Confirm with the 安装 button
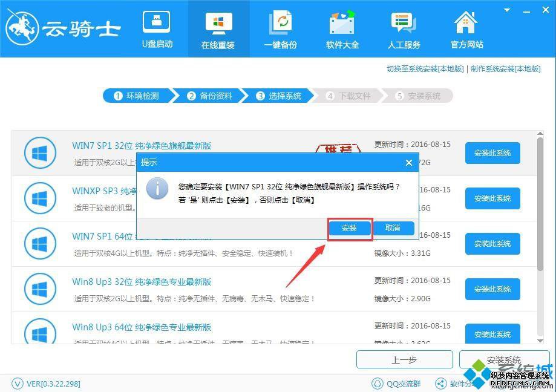This screenshot has width=556, height=392. (x=350, y=228)
